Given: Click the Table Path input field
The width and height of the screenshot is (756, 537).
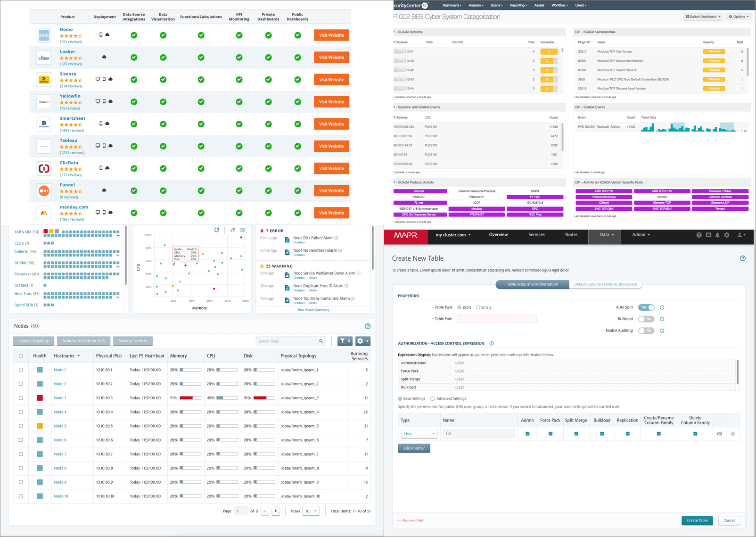Looking at the screenshot, I should 497,319.
